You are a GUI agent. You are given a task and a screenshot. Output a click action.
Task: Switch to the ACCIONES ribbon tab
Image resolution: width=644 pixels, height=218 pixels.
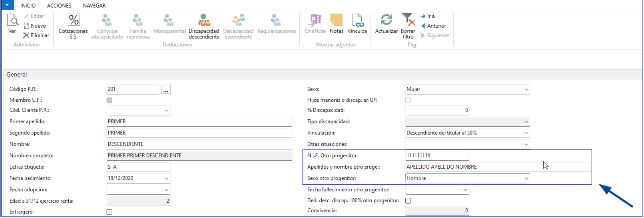(59, 5)
